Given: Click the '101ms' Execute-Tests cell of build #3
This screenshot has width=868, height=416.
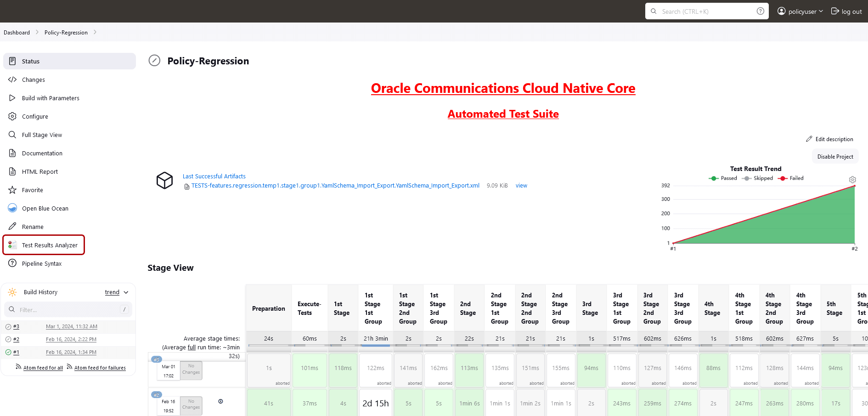Looking at the screenshot, I should 310,370.
